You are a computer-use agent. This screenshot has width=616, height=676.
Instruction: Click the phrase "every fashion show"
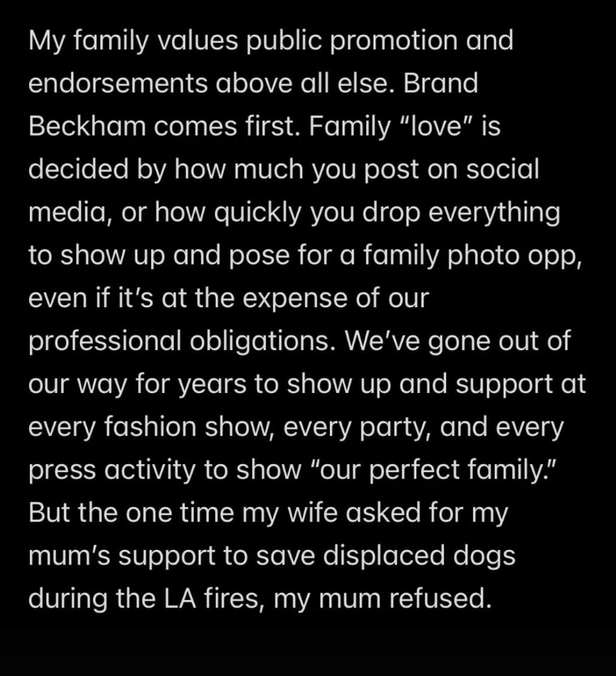151,427
